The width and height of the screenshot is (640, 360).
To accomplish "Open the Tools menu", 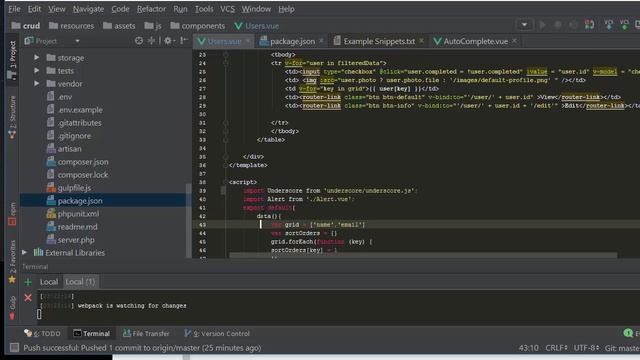I will [x=204, y=9].
